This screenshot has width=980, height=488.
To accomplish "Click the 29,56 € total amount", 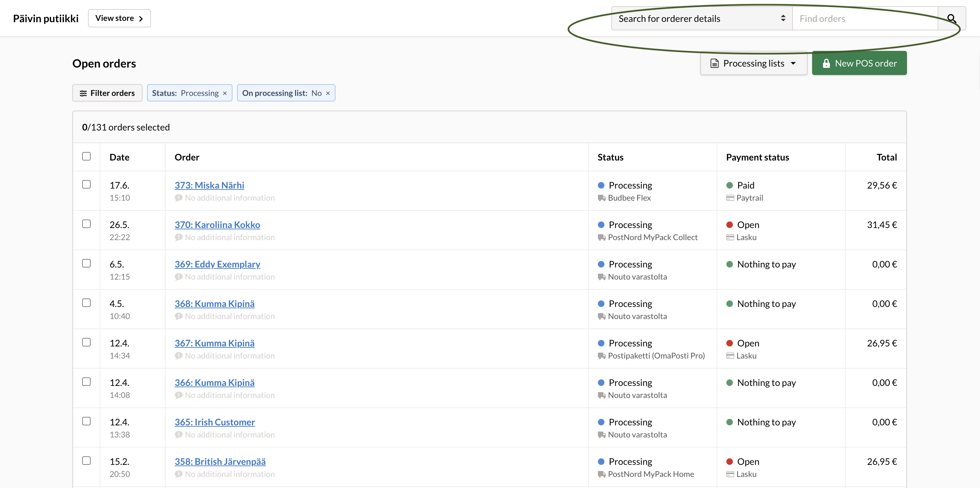I will coord(882,185).
